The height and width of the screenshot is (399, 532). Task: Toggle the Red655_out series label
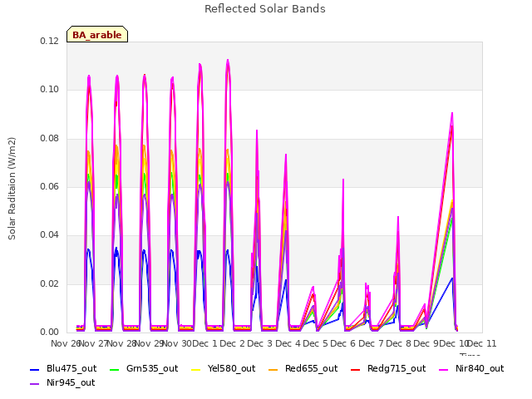pyautogui.click(x=311, y=368)
